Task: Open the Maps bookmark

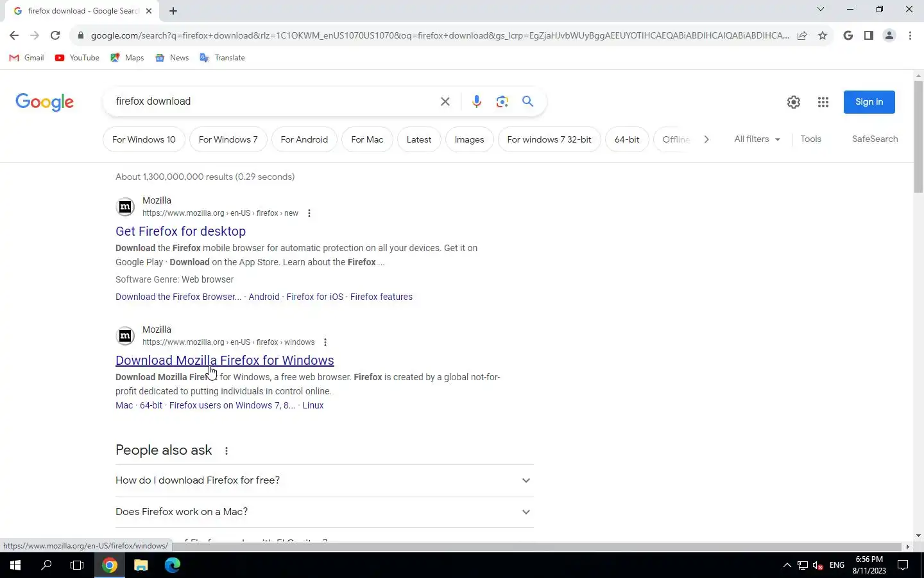Action: pyautogui.click(x=127, y=58)
